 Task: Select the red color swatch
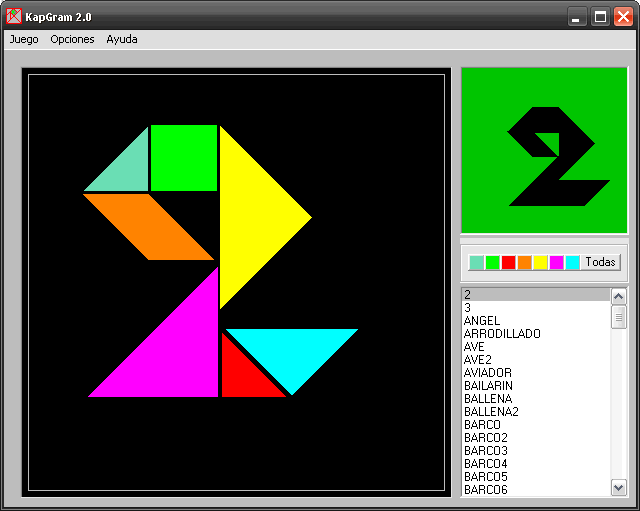[508, 262]
